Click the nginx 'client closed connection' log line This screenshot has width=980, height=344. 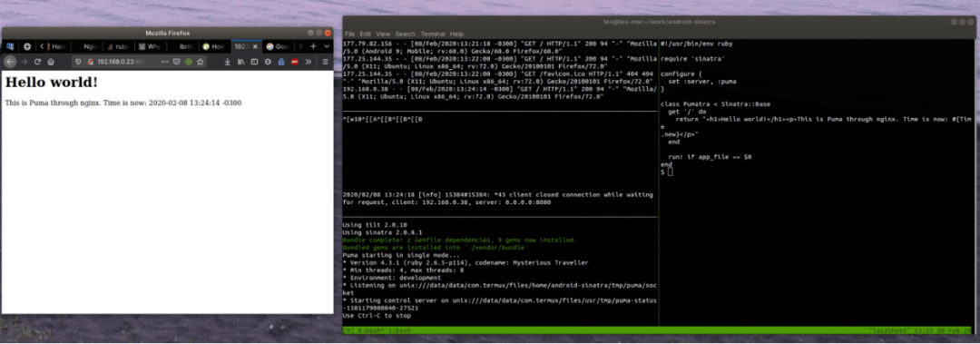tap(499, 199)
